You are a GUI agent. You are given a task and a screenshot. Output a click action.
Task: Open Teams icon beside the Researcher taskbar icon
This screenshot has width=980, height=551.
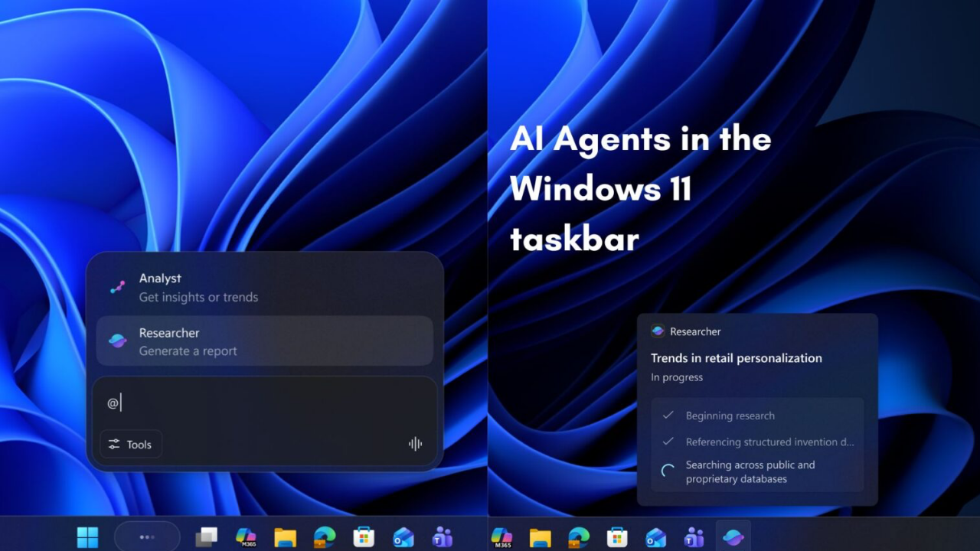694,537
